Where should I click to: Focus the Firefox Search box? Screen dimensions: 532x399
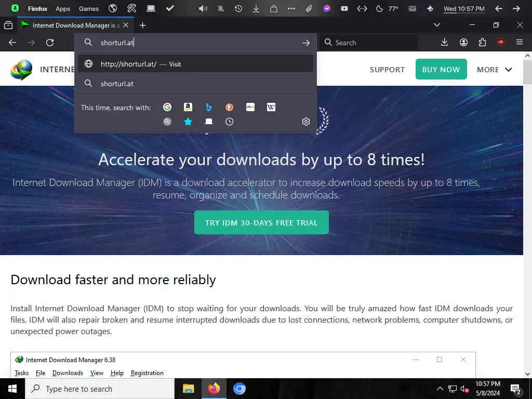(x=369, y=43)
